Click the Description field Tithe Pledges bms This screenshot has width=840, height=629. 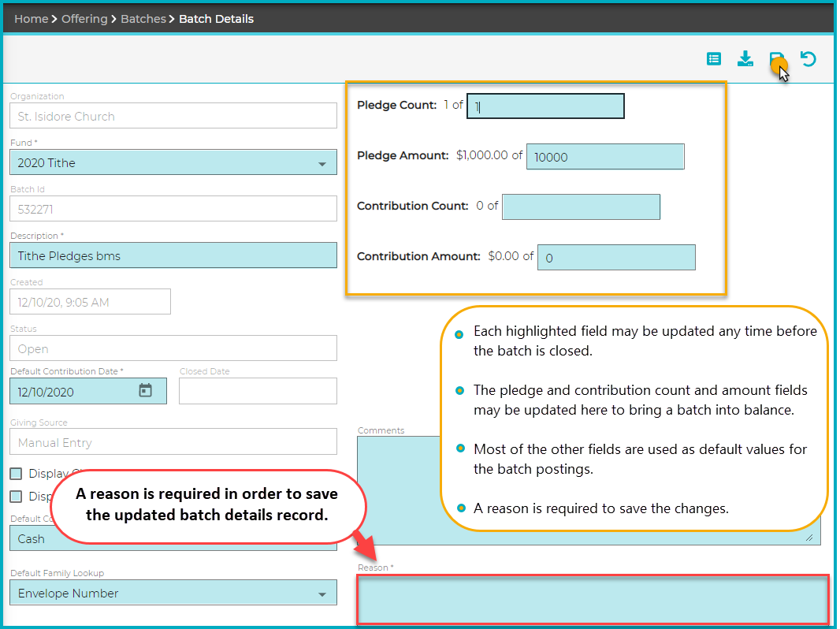point(173,255)
